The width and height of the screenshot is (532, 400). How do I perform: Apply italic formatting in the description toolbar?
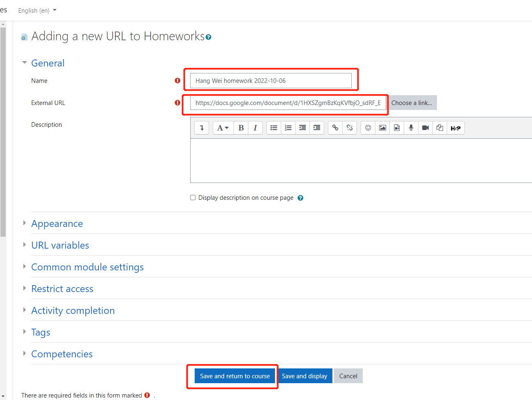click(x=255, y=128)
